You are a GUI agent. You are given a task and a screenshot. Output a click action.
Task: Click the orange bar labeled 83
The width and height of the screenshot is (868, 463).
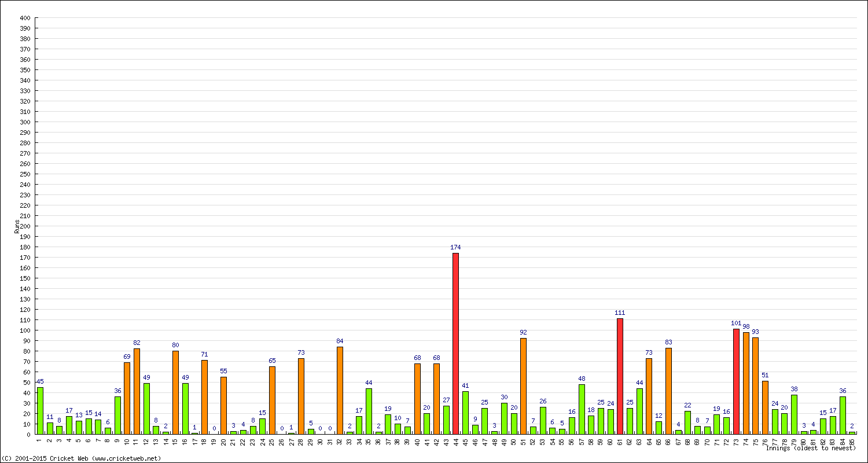pos(668,391)
